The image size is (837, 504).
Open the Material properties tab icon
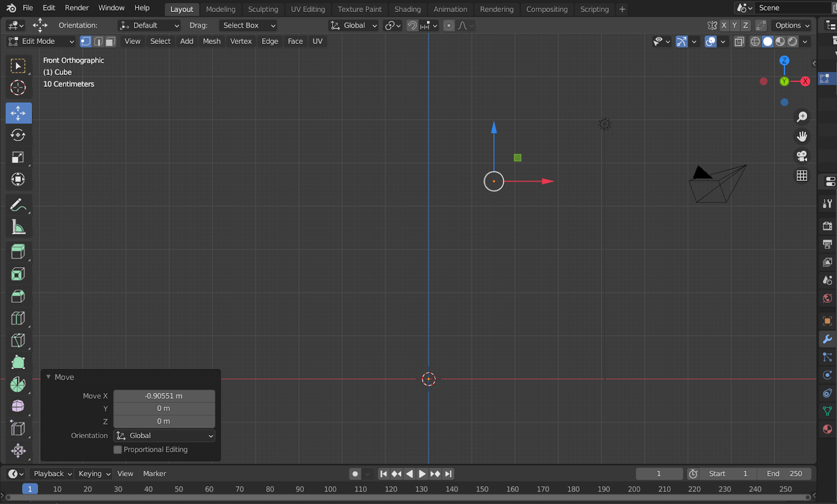(x=828, y=429)
